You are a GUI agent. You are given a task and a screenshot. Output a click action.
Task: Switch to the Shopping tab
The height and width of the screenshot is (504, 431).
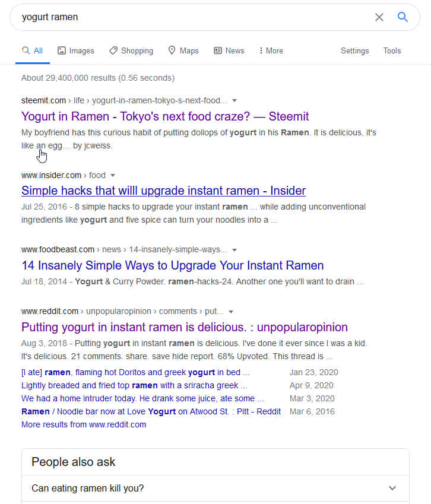pos(131,51)
